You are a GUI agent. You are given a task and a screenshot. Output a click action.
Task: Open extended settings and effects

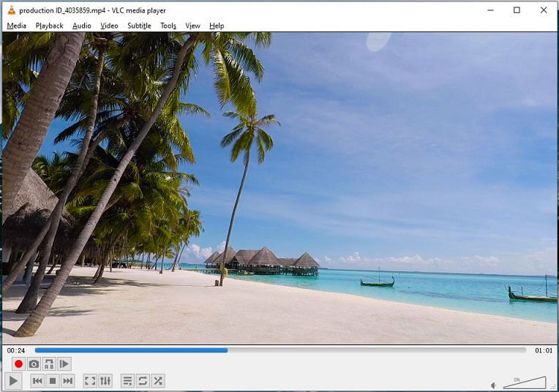[x=105, y=381]
